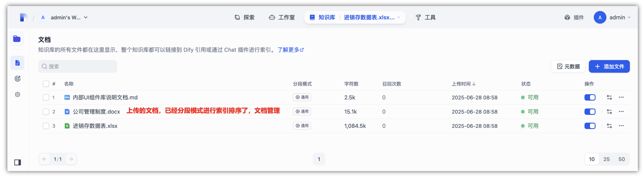Open the knowledge base settings gear icon
Screen dimensions: 644x179
[x=17, y=95]
